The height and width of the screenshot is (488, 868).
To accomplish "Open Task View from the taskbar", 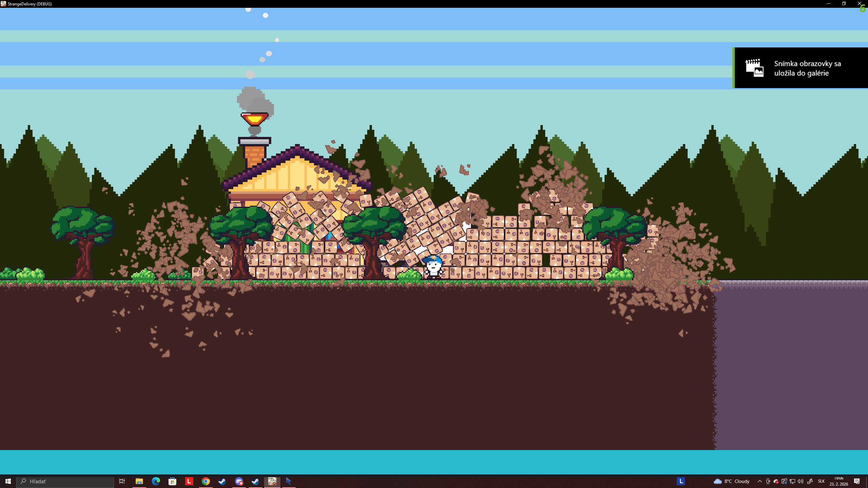I will pos(122,481).
